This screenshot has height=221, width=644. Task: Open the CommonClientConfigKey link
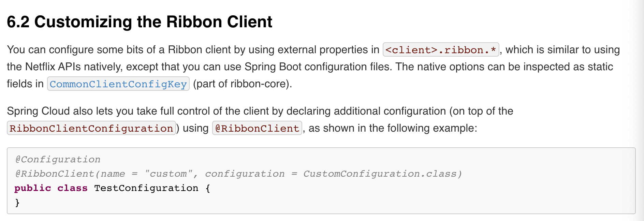pyautogui.click(x=118, y=84)
